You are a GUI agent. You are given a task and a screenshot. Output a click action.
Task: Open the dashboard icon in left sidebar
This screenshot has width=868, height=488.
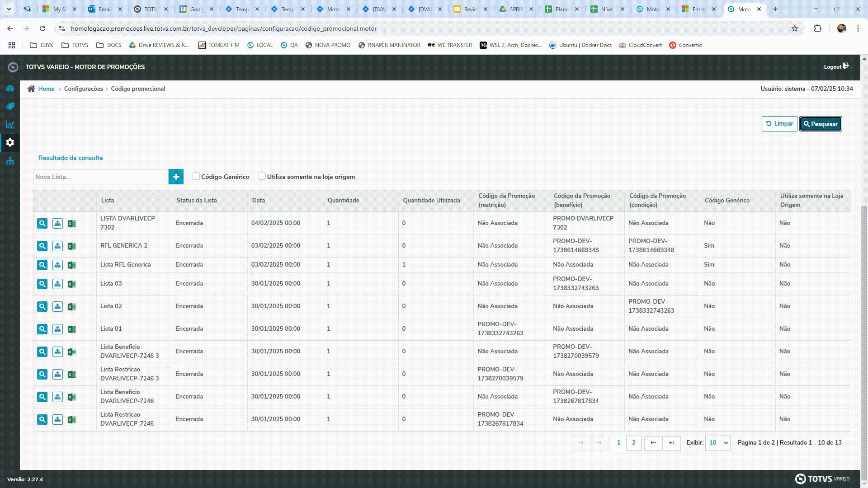coord(10,89)
